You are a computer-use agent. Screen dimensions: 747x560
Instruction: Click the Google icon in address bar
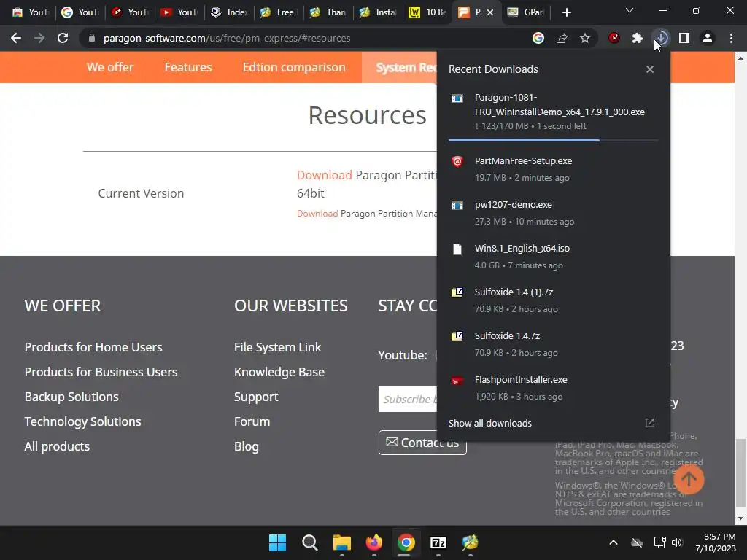(x=538, y=38)
